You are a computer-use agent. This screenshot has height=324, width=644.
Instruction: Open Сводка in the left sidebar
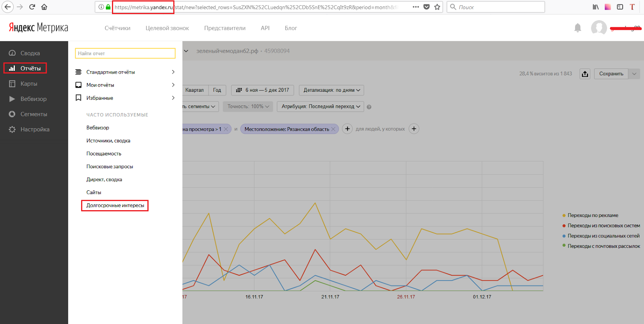(x=30, y=53)
